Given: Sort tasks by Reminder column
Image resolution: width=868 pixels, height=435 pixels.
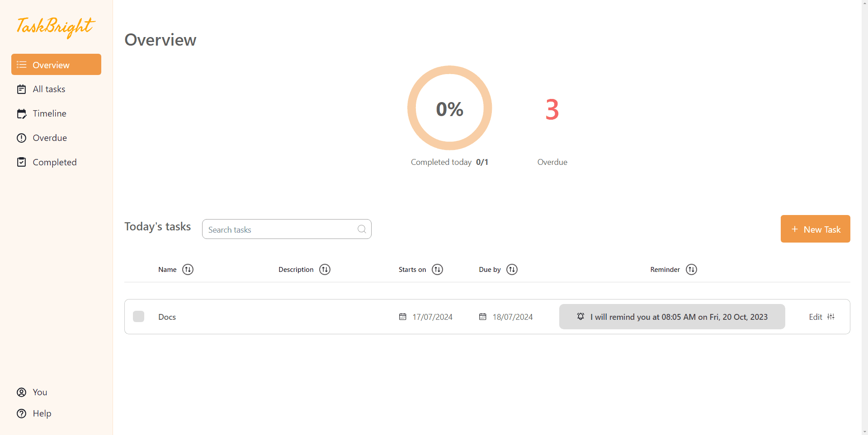Looking at the screenshot, I should (691, 270).
